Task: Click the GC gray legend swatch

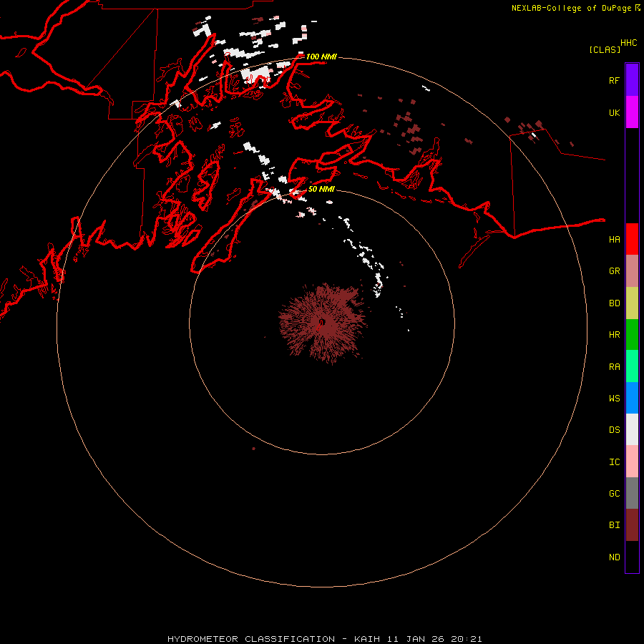Action: click(632, 493)
